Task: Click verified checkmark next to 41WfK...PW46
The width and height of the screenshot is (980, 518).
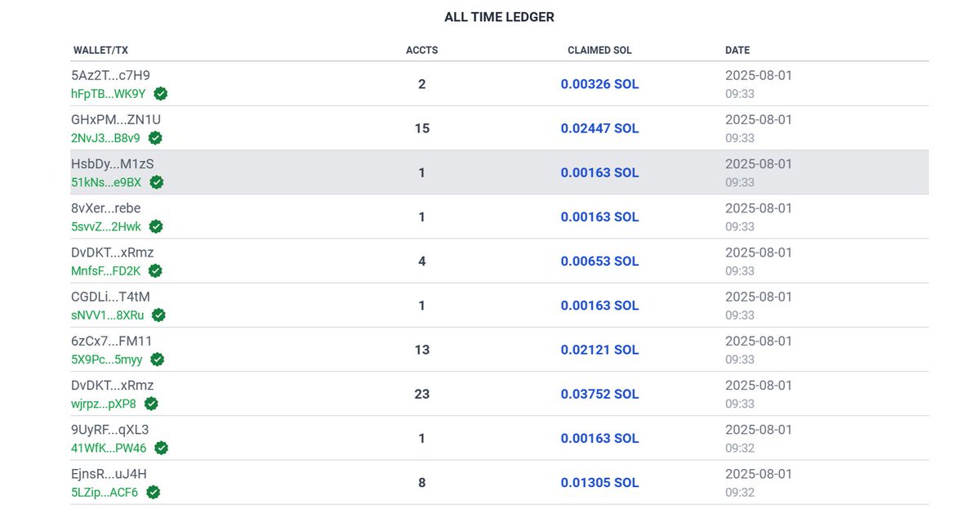Action: [162, 448]
